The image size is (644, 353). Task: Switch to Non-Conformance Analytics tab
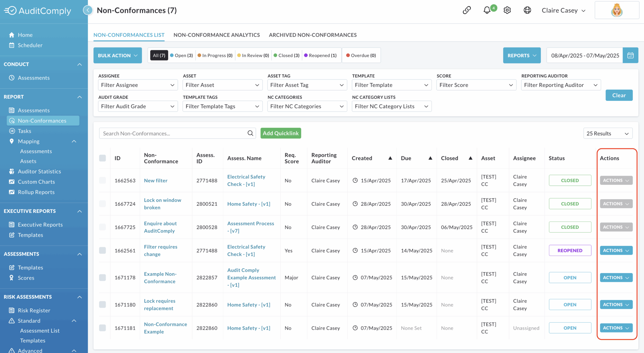[x=216, y=35]
